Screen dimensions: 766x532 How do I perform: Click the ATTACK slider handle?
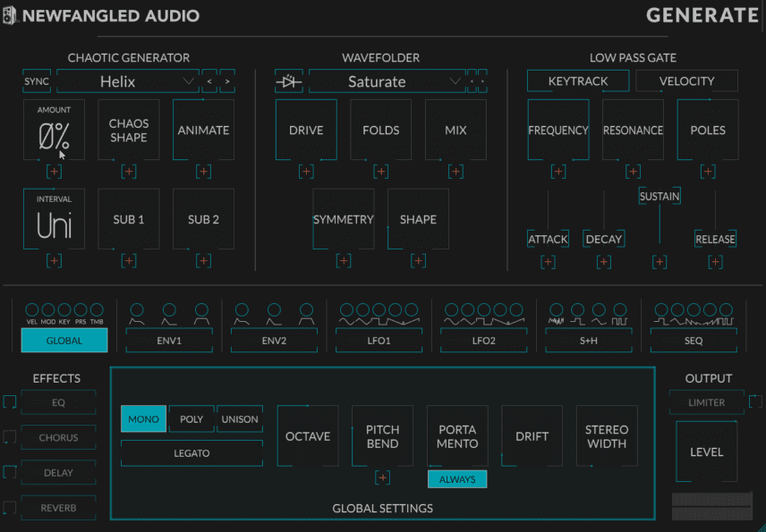pyautogui.click(x=549, y=239)
